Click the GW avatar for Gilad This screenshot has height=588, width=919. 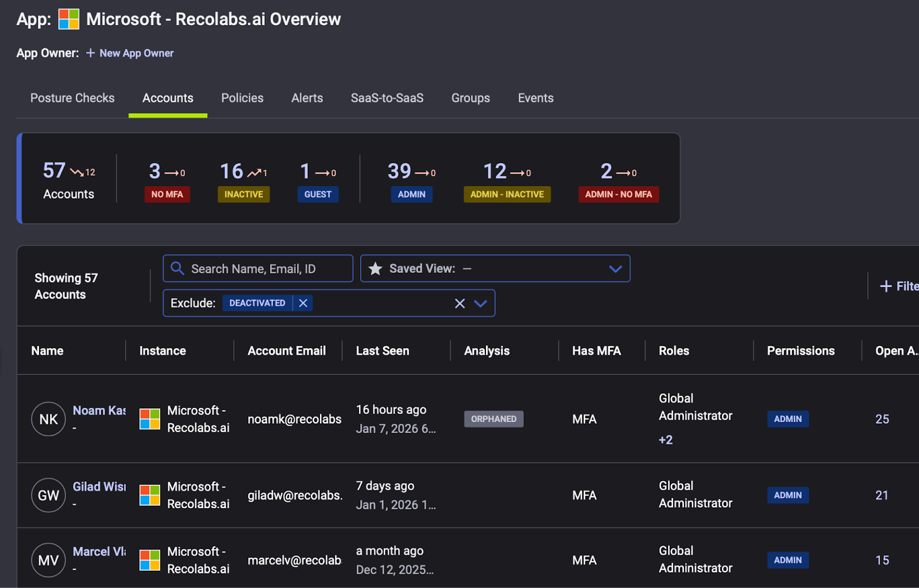point(48,495)
